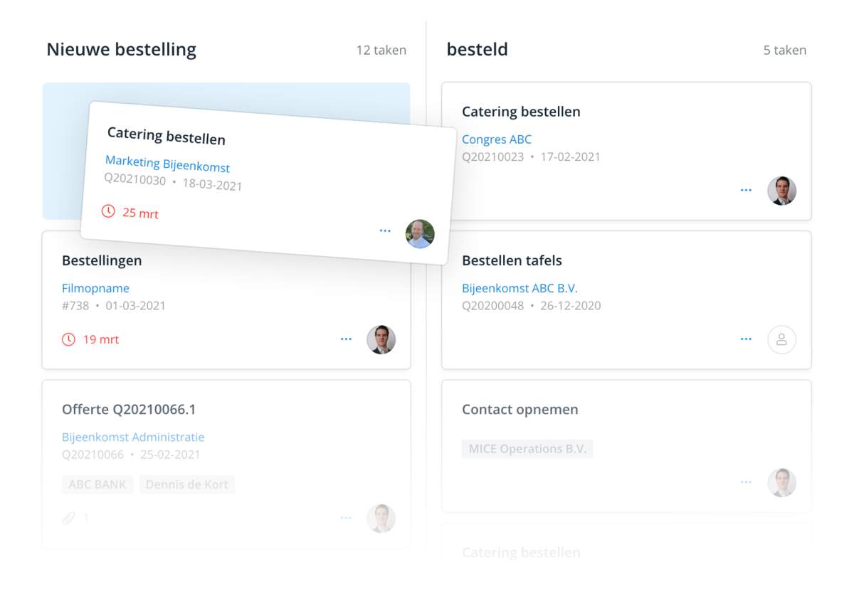Open three-dot menu on Offerte Q20210066.1 card
Image resolution: width=854 pixels, height=616 pixels.
(346, 518)
